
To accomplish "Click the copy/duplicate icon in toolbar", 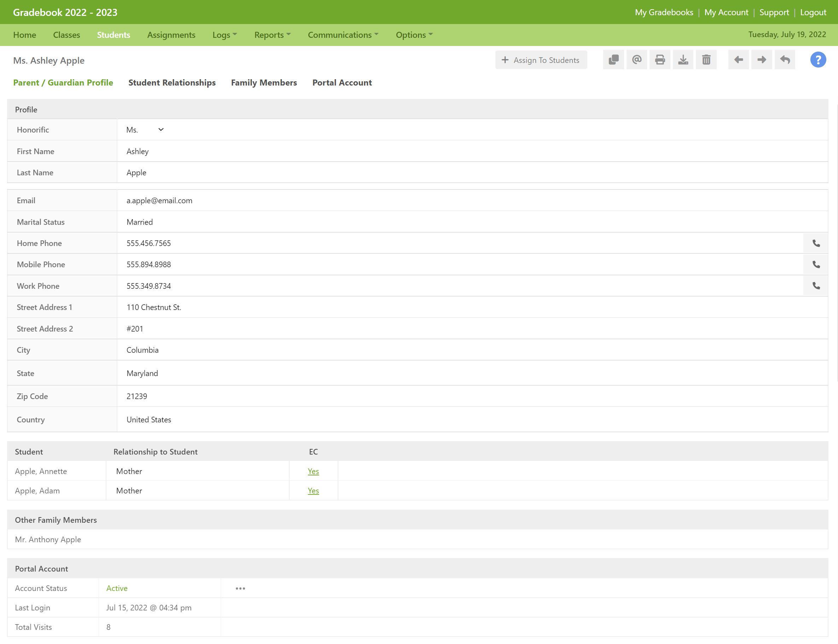I will (613, 60).
